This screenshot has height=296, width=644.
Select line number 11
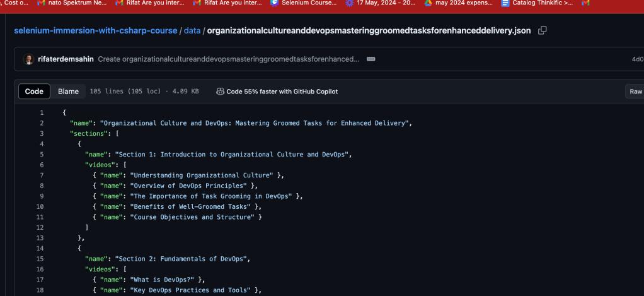coord(40,217)
